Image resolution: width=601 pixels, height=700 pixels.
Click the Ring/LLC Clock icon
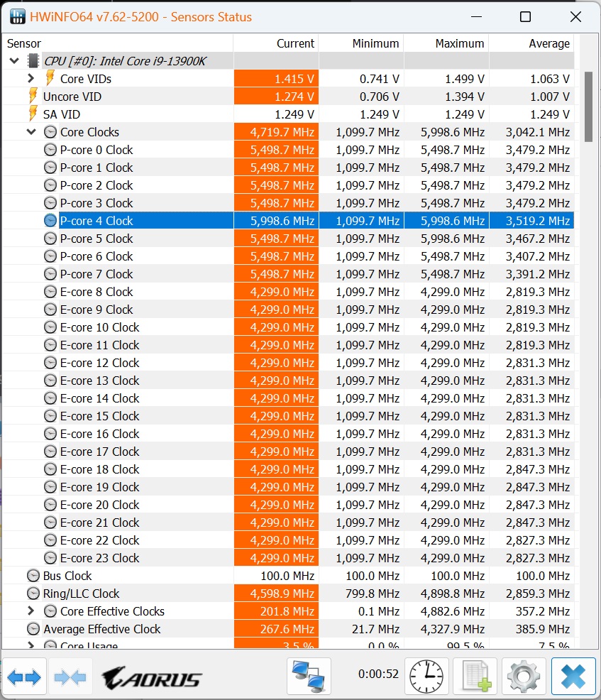click(33, 594)
